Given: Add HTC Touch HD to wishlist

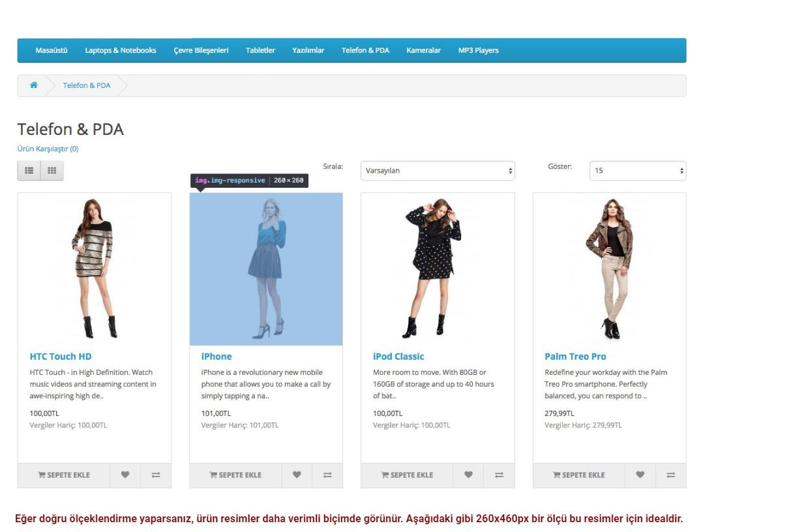Looking at the screenshot, I should pos(125,475).
